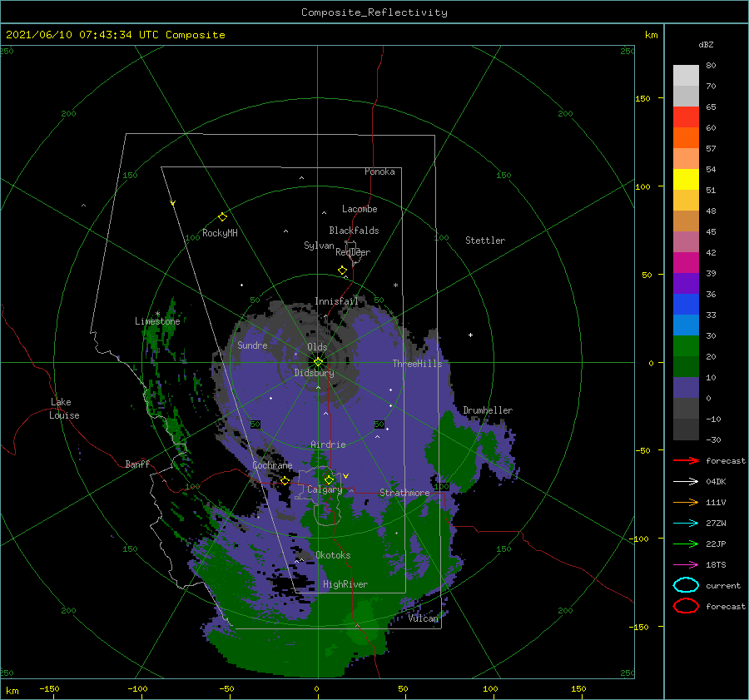This screenshot has width=749, height=700.
Task: Click the Okotoks town label
Action: click(x=333, y=555)
